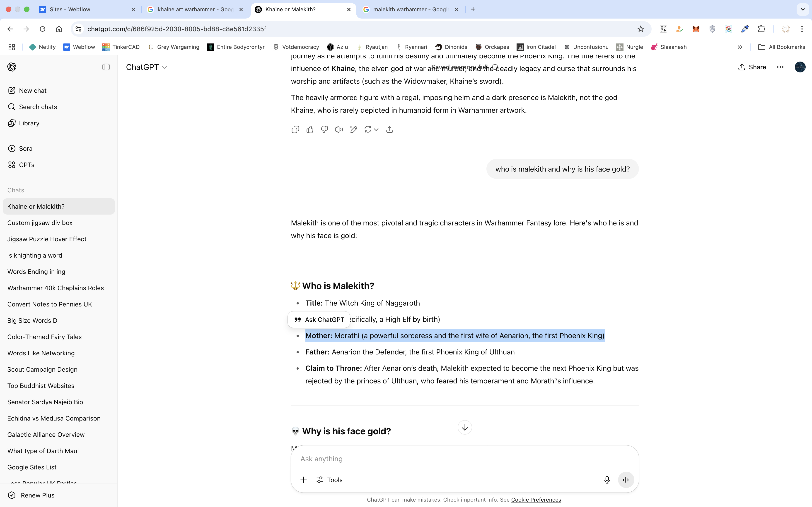Play the response with the read aloud icon
Image resolution: width=812 pixels, height=507 pixels.
coord(339,129)
